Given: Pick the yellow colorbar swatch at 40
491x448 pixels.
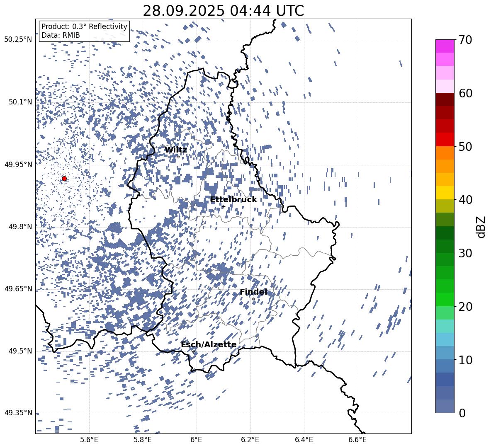Looking at the screenshot, I should (445, 193).
